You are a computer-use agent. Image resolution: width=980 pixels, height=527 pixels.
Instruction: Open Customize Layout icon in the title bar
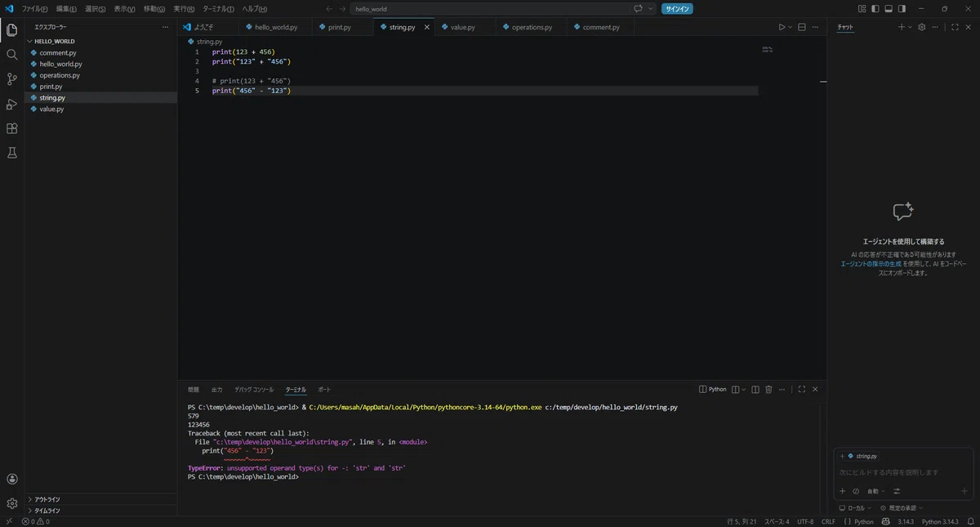(x=862, y=9)
